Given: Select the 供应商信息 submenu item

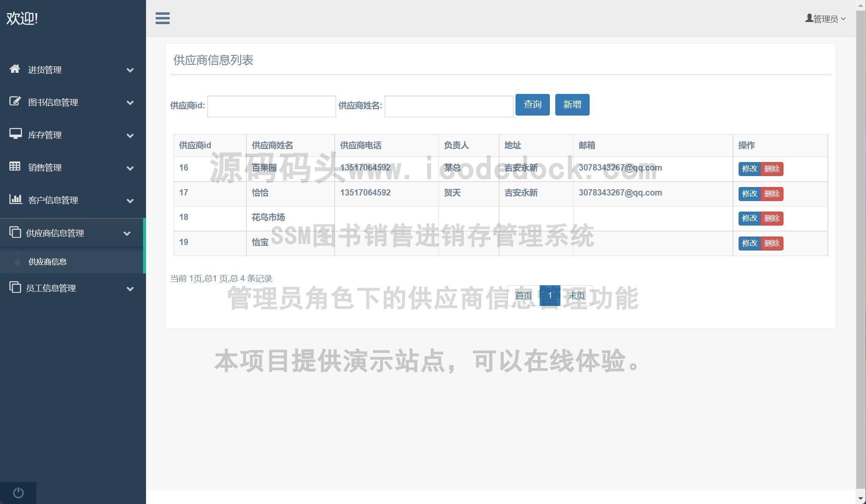Looking at the screenshot, I should point(47,262).
